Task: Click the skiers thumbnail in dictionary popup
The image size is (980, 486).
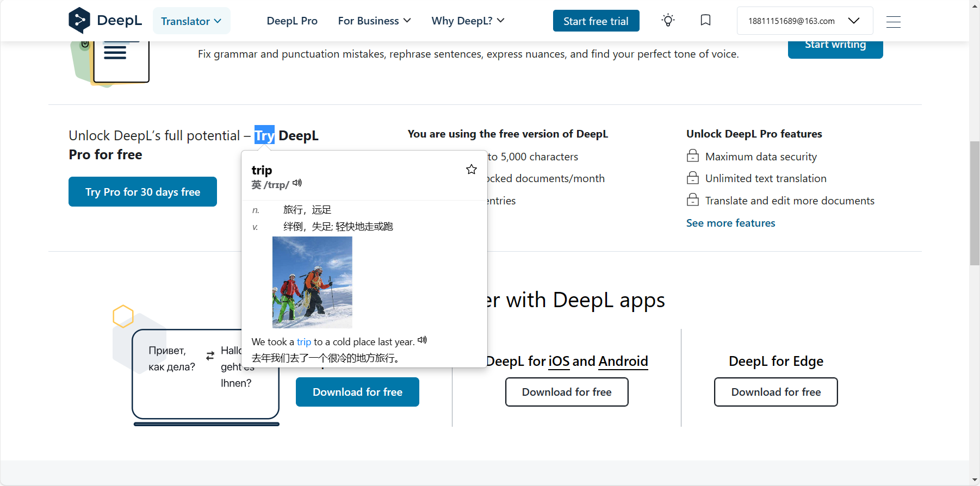Action: (312, 282)
